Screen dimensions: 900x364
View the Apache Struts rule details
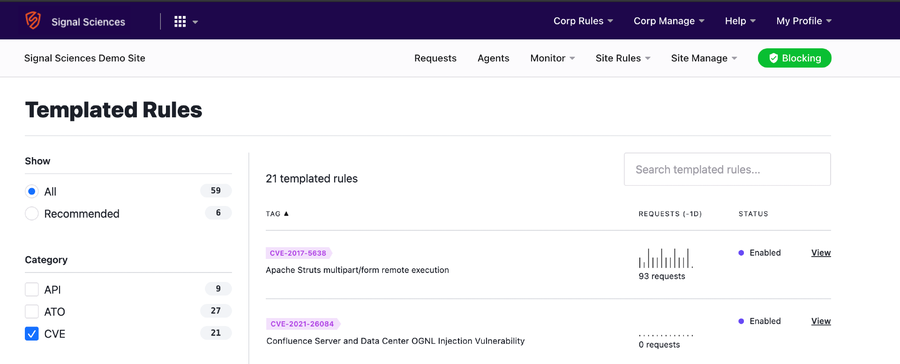[821, 253]
